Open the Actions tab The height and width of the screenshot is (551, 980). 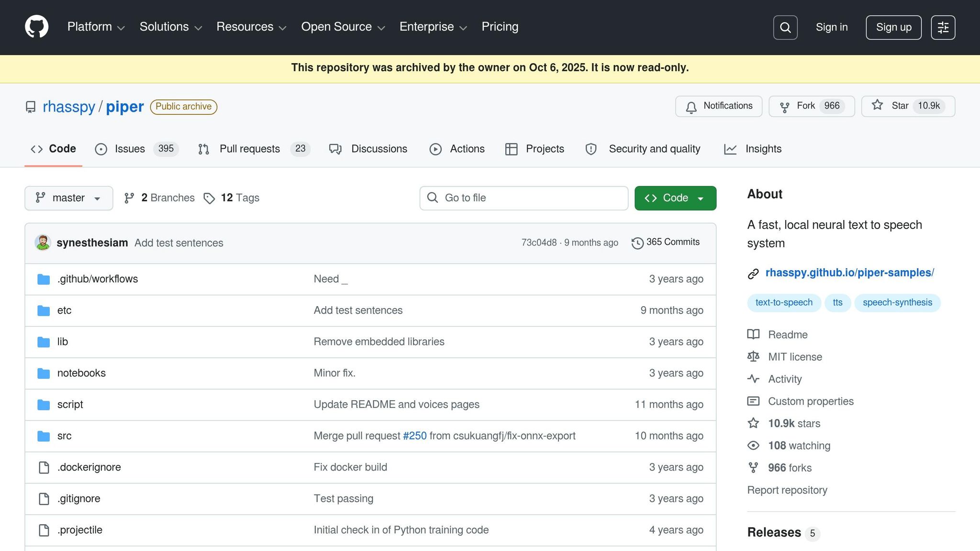click(x=457, y=149)
